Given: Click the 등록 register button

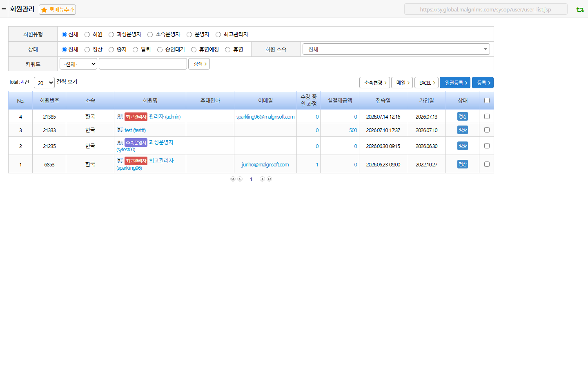Looking at the screenshot, I should [x=483, y=83].
